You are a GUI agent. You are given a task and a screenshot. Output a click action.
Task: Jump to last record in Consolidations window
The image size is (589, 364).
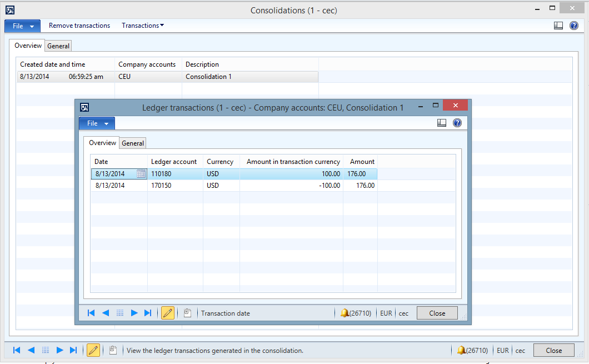pos(73,350)
